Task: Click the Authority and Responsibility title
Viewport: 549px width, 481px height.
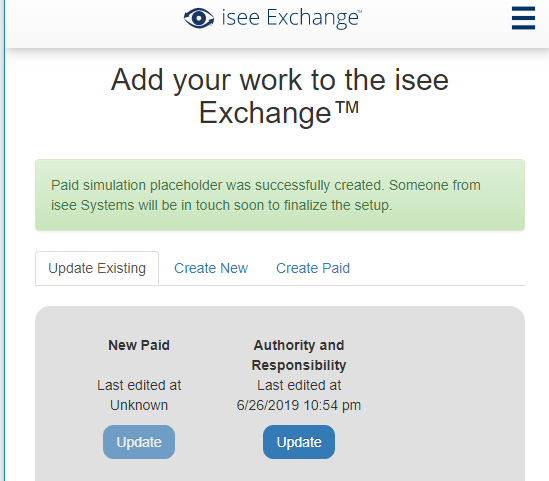Action: coord(299,355)
